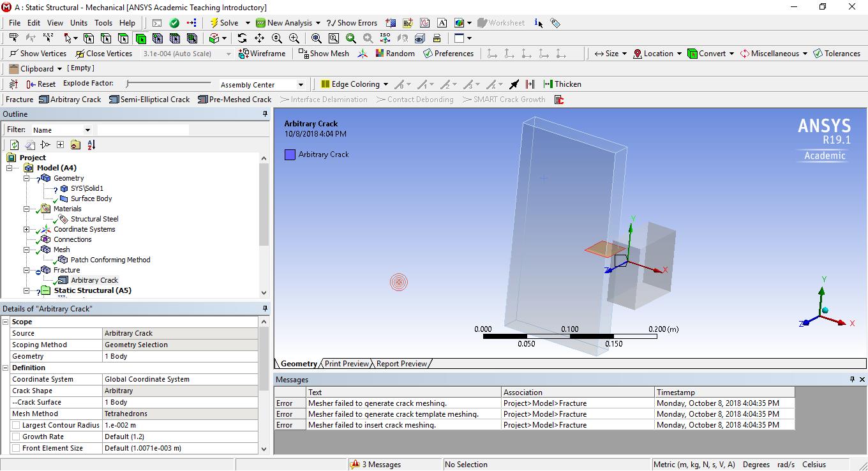Switch to Print Preview tab
868x471 pixels.
tap(347, 364)
